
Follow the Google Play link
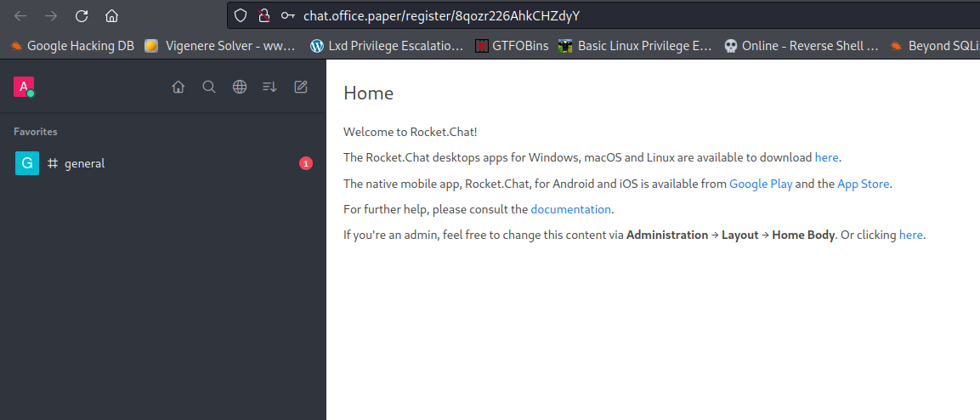click(760, 184)
